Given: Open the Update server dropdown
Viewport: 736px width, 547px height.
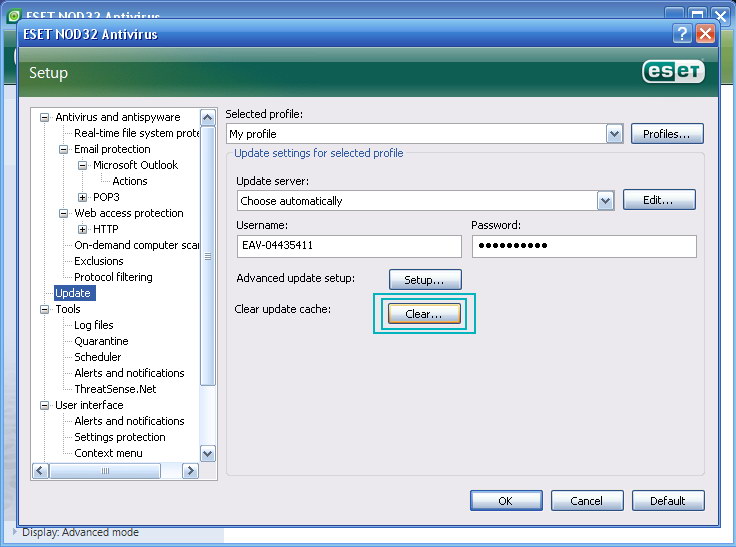Looking at the screenshot, I should coord(606,201).
